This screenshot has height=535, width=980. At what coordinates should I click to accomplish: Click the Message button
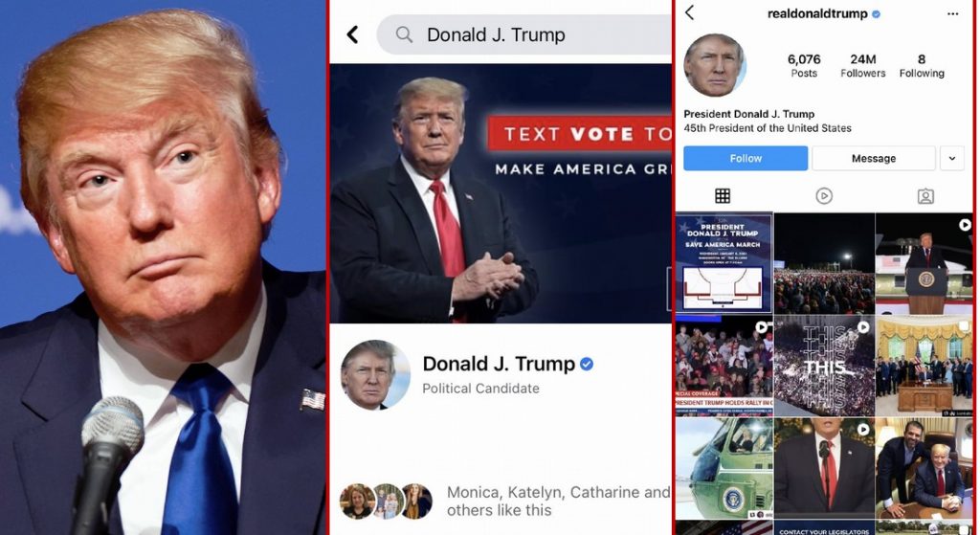874,159
